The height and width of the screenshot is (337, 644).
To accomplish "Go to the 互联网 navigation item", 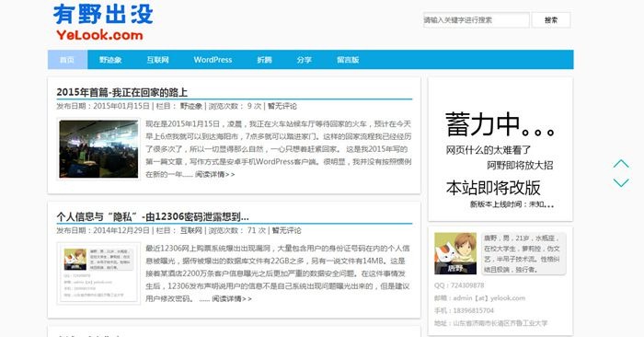I will coord(158,60).
